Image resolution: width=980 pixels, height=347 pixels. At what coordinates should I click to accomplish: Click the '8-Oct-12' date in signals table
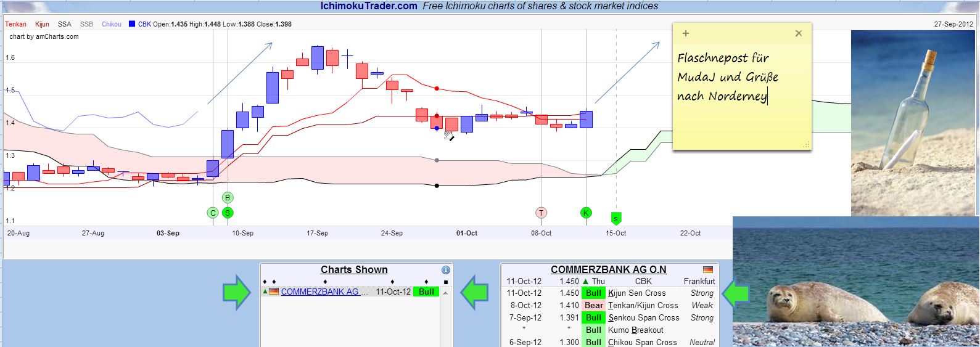(525, 305)
